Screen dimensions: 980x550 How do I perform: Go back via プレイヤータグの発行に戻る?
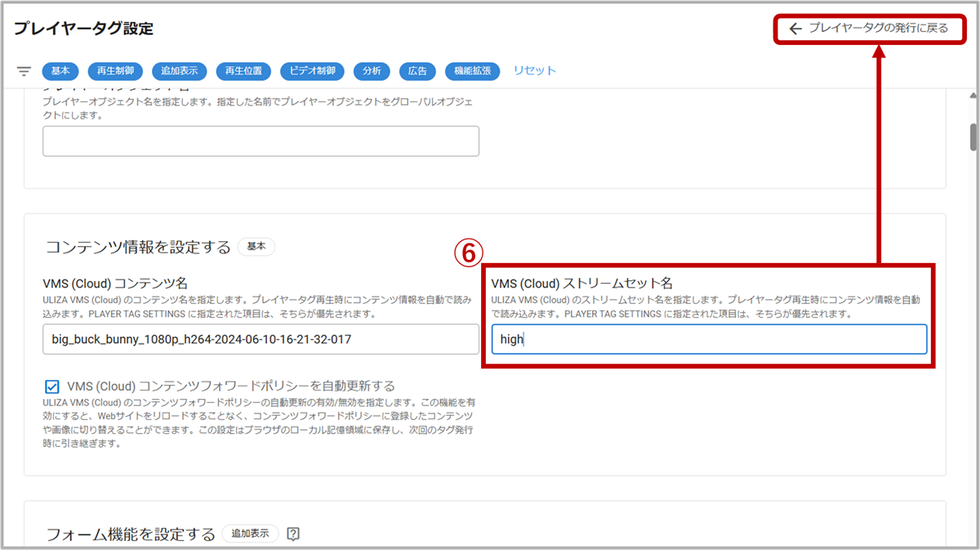coord(868,29)
